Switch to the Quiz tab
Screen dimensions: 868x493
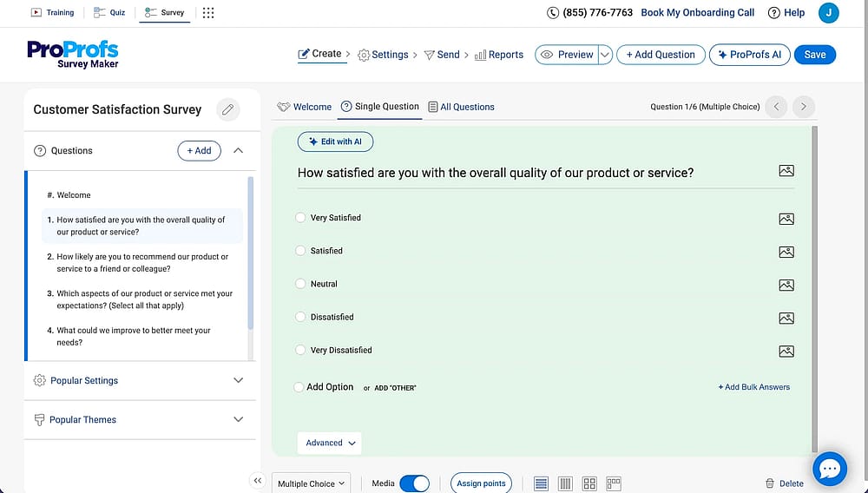click(109, 13)
